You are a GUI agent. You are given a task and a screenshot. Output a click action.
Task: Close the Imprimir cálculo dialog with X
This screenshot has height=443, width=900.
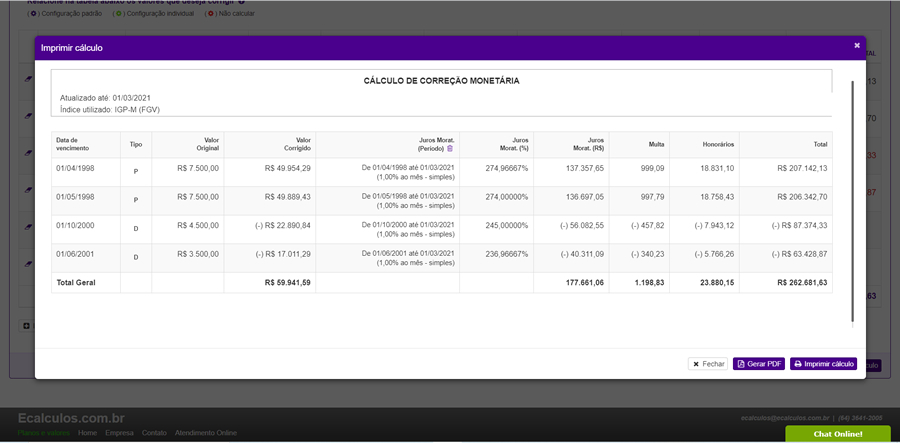857,45
